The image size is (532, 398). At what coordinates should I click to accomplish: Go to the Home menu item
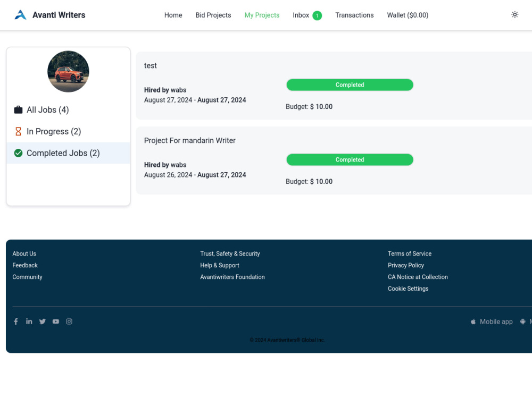click(173, 15)
